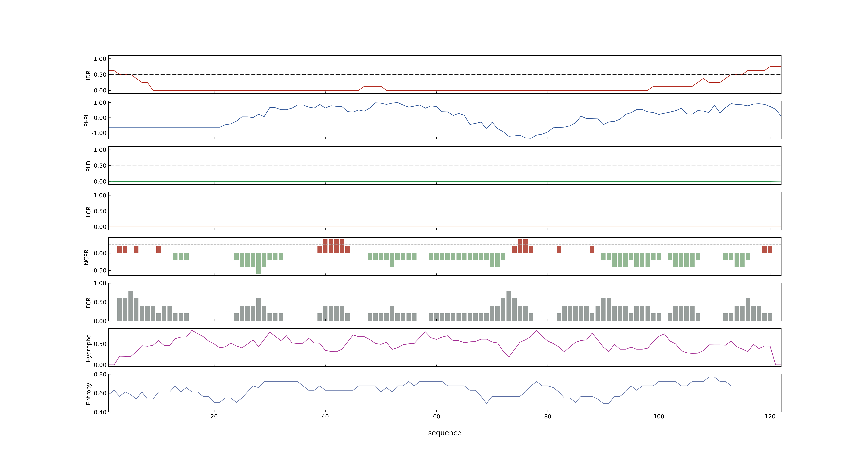The width and height of the screenshot is (868, 463).
Task: Select the LCR axis label
Action: 88,212
